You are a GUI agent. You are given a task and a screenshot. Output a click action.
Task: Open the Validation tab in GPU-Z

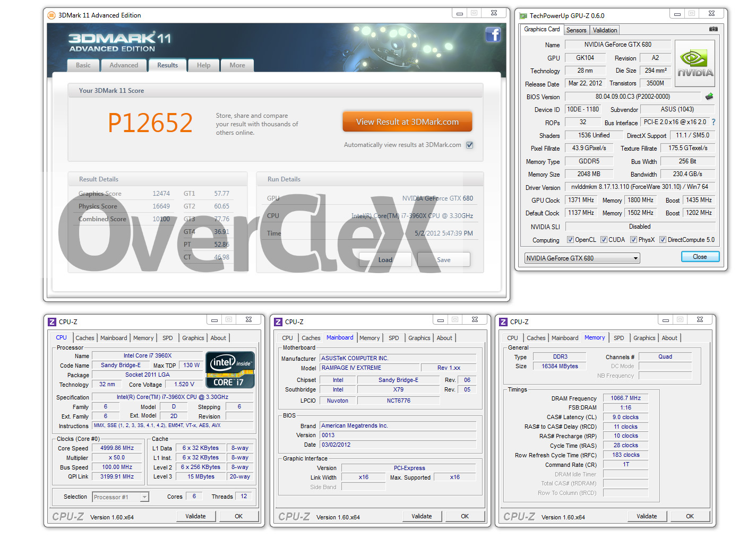coord(605,30)
